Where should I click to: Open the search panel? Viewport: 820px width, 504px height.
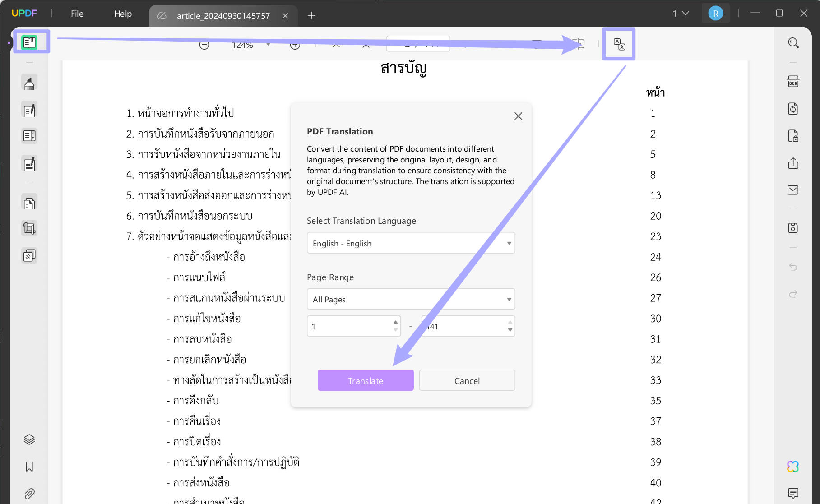coord(793,43)
